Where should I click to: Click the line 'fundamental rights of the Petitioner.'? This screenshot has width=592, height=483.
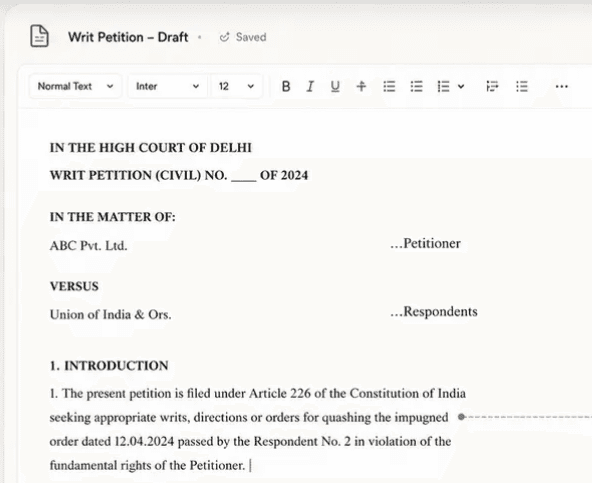click(148, 465)
